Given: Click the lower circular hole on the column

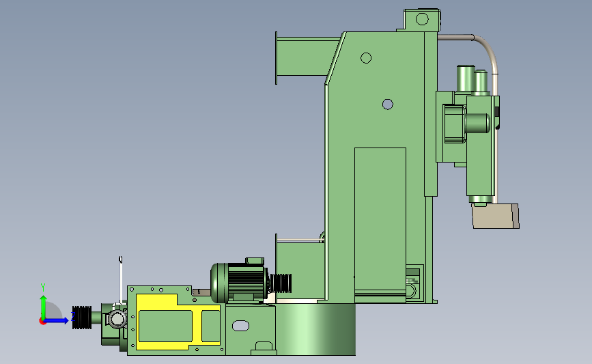Looking at the screenshot, I should pyautogui.click(x=388, y=104).
